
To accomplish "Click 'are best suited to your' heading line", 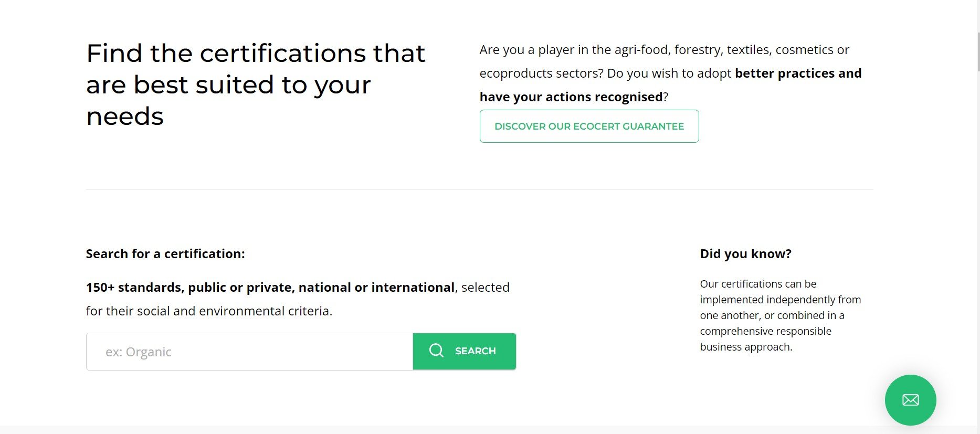I will [x=228, y=85].
